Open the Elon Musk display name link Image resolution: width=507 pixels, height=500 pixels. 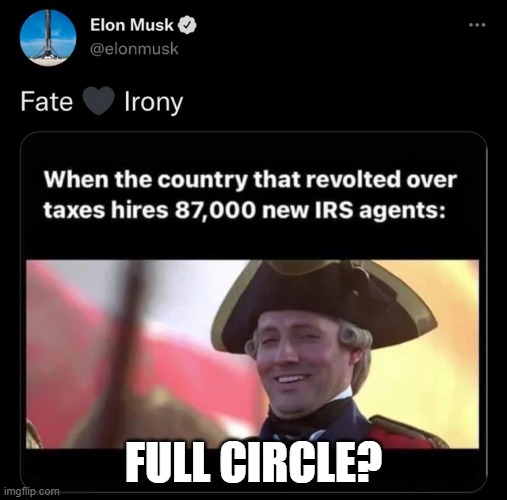(132, 25)
